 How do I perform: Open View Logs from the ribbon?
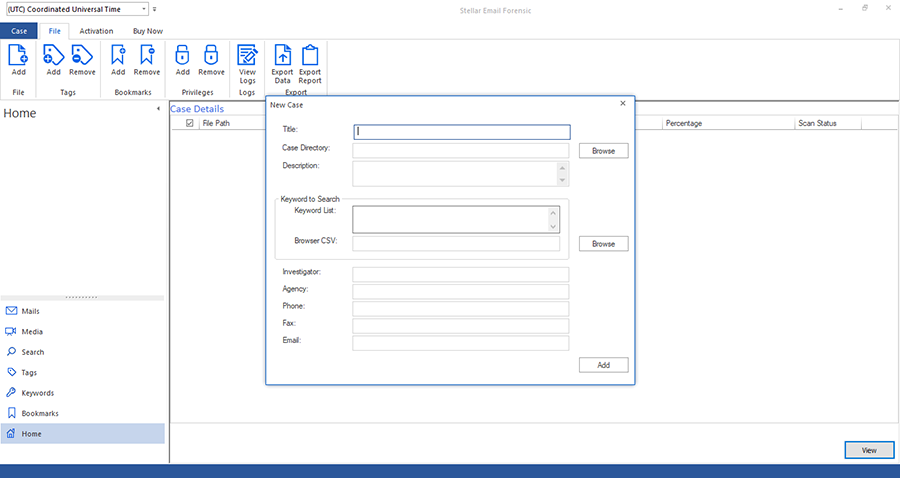point(247,64)
